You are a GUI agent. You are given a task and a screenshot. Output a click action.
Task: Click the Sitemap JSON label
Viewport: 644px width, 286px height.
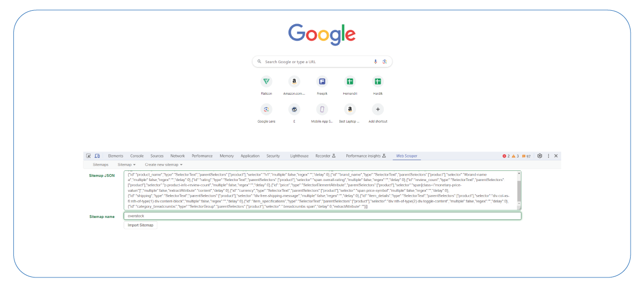pyautogui.click(x=102, y=175)
